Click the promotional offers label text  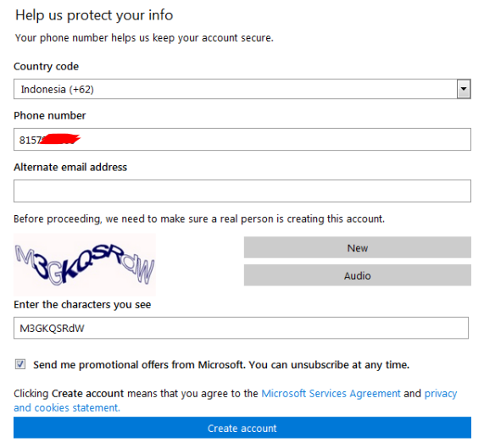tap(221, 365)
